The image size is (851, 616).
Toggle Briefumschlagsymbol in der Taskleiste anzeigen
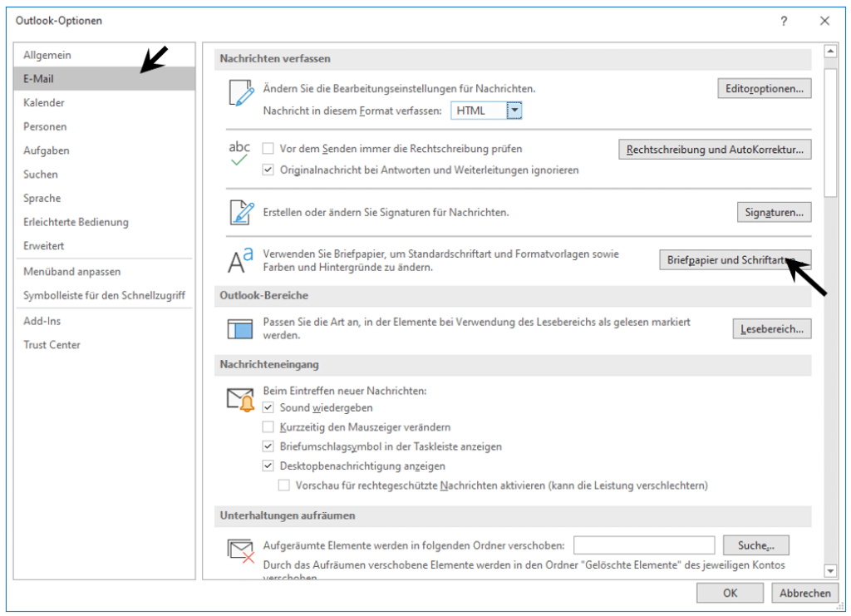268,446
